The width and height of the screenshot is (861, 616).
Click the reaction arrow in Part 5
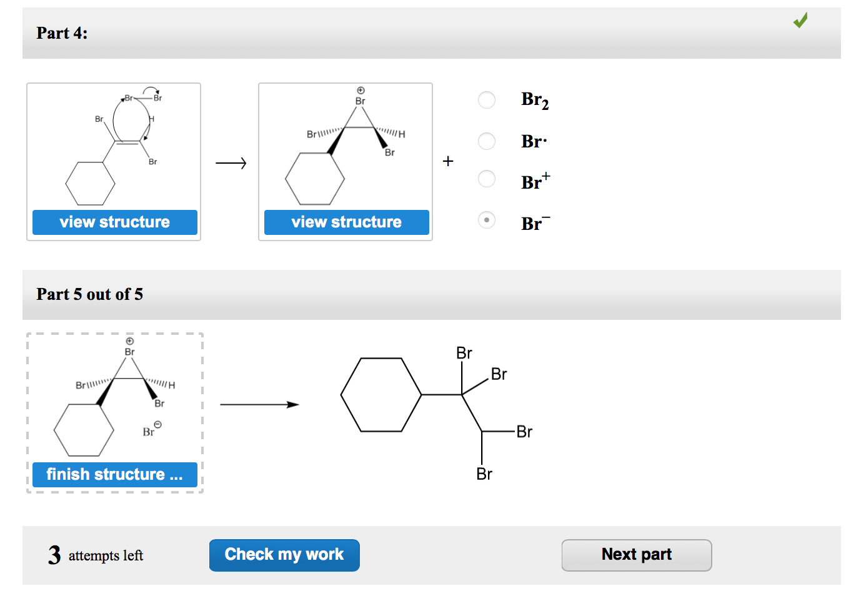point(259,405)
